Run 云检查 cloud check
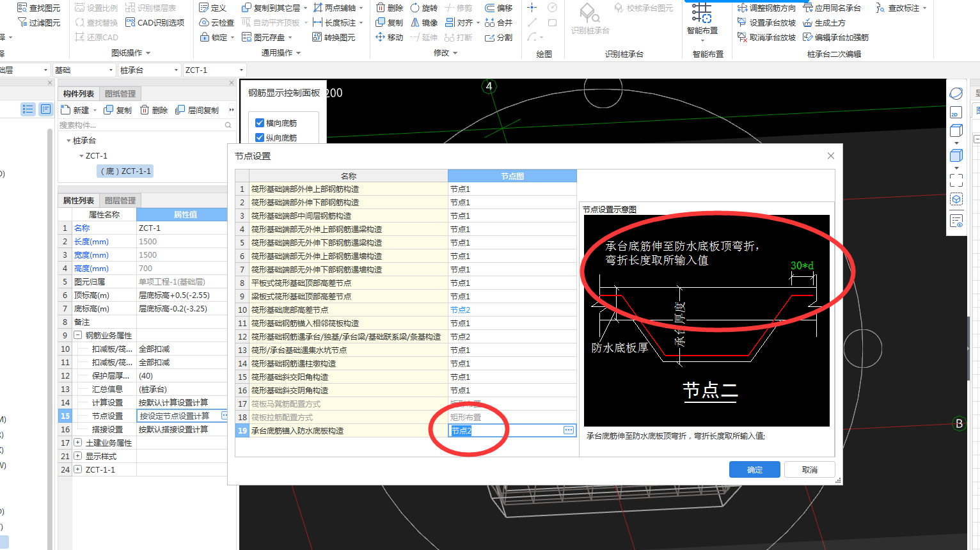980x550 pixels. click(216, 22)
